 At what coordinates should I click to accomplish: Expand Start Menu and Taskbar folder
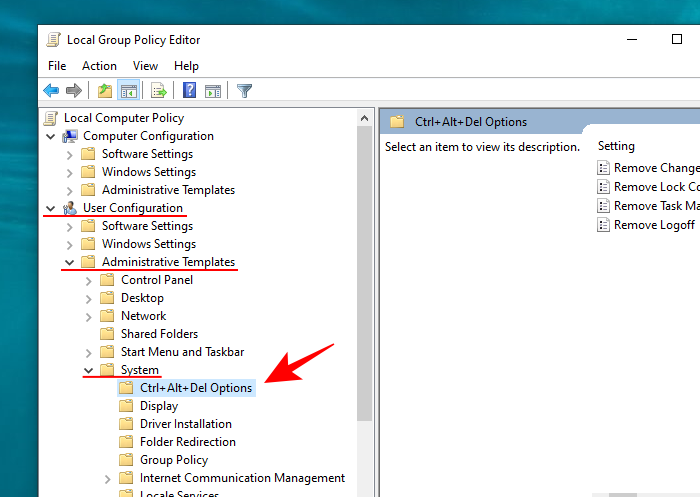(88, 352)
